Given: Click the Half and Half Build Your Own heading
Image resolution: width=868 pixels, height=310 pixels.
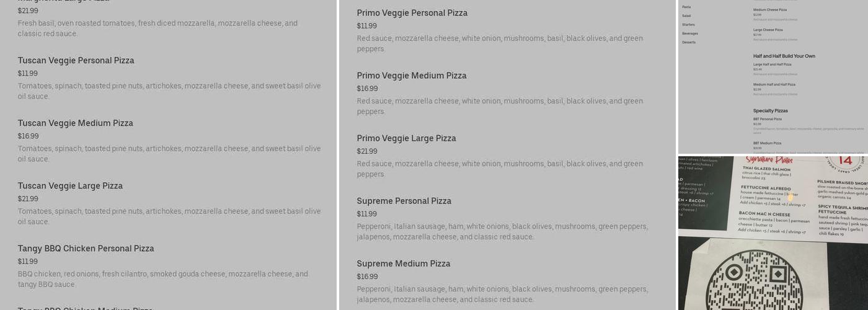Looking at the screenshot, I should pos(784,56).
